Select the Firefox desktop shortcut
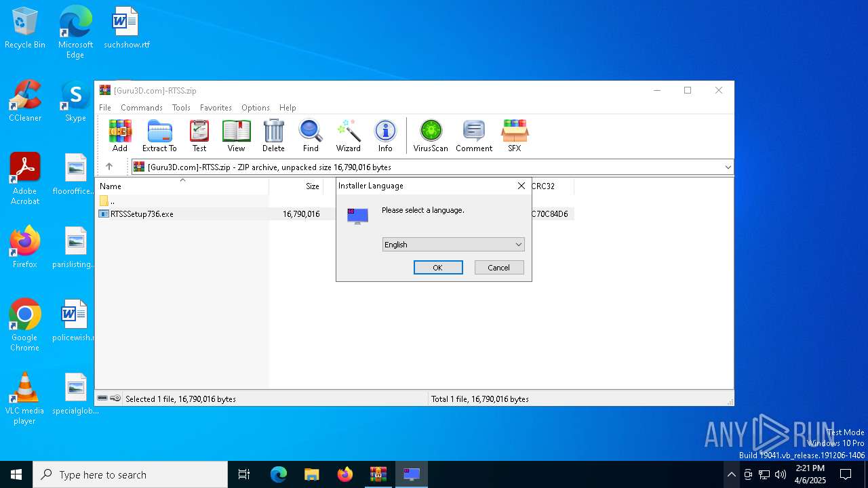 coord(25,248)
